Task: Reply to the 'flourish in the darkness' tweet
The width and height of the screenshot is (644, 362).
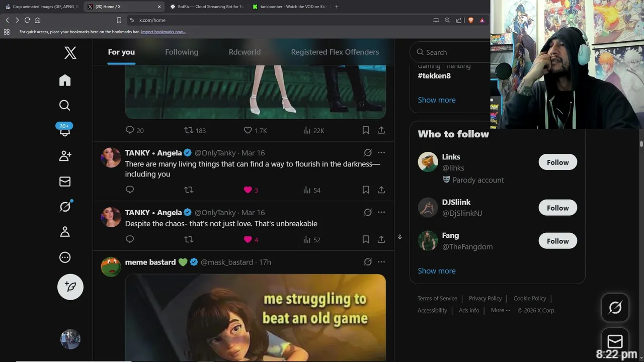Action: (130, 190)
